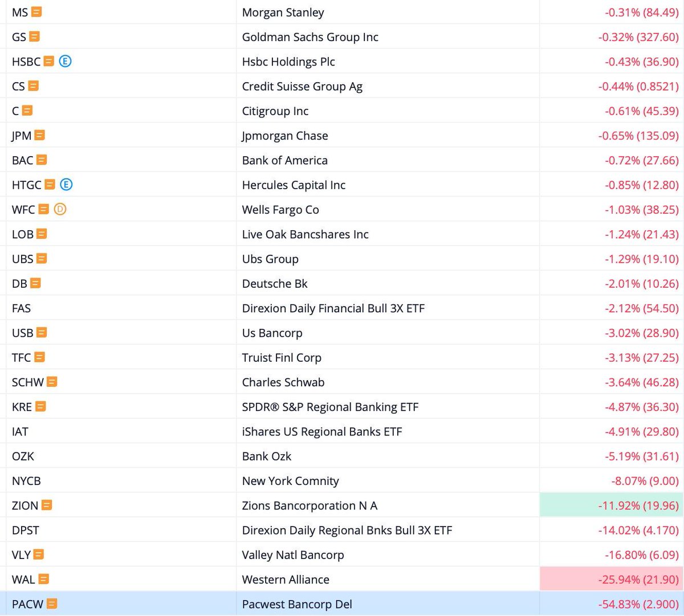The image size is (684, 616).
Task: Click the Citigroup Inc company name
Action: 275,111
